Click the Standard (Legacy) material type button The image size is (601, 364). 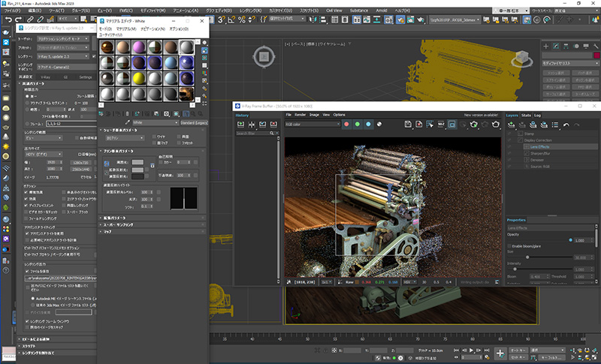[x=194, y=122]
